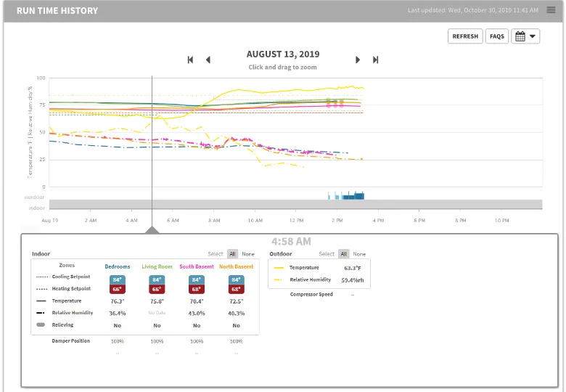This screenshot has width=566, height=392.
Task: Click Living Room 66° heating setpoint badge
Action: click(x=157, y=289)
